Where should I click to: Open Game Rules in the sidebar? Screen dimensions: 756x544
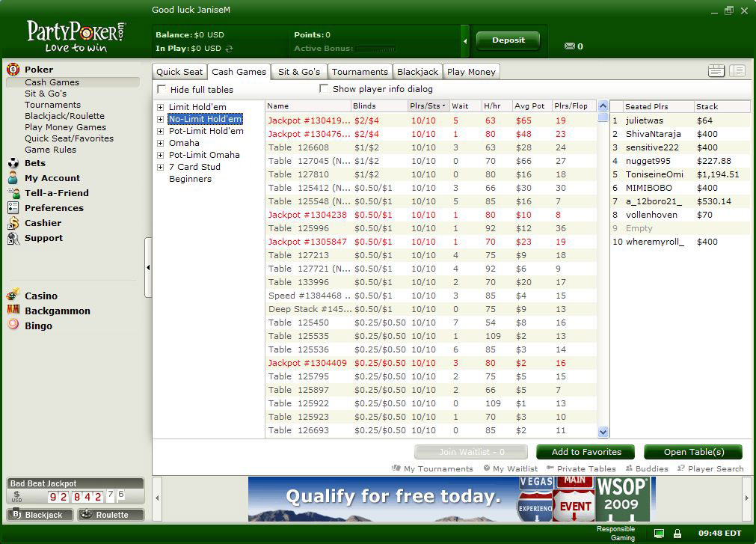(x=50, y=150)
